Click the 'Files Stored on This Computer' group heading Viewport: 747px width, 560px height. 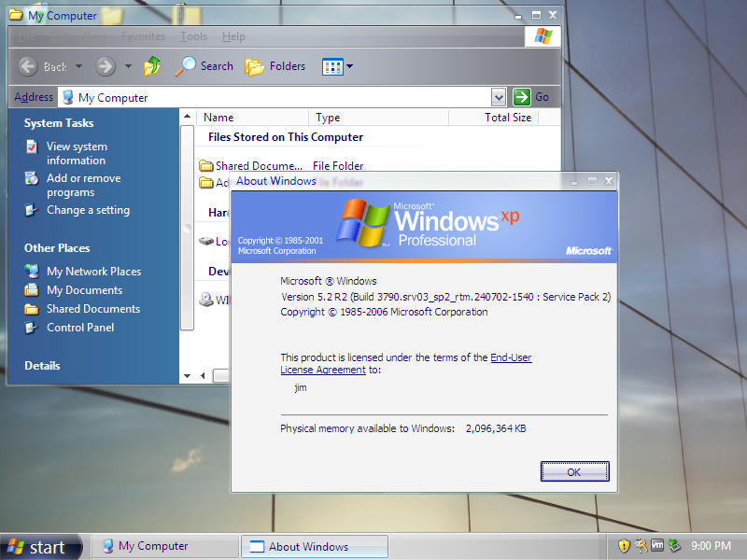pos(286,137)
